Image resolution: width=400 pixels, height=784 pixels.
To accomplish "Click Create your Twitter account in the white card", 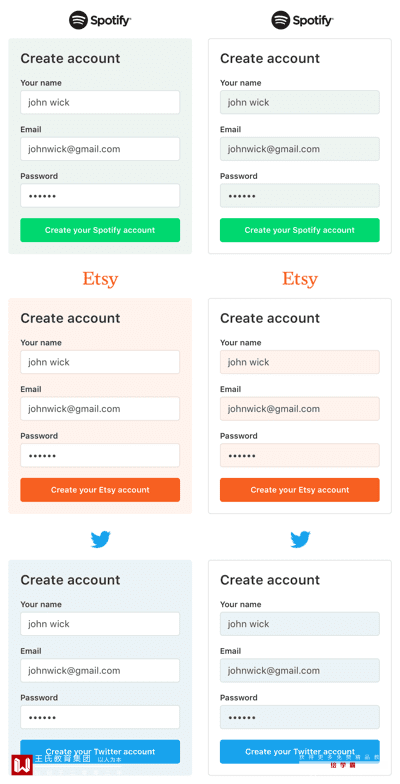I will pyautogui.click(x=300, y=752).
